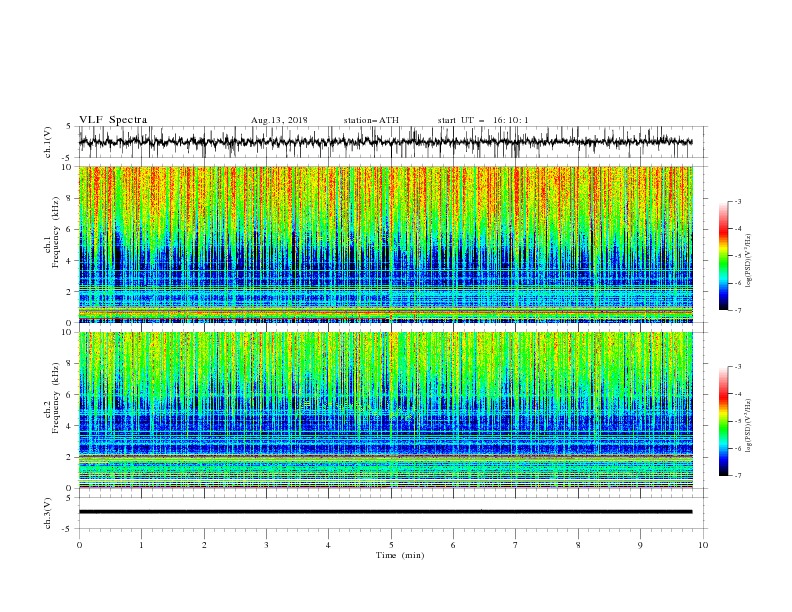Click the time axis tick label "3"
792x612 pixels.
point(266,545)
